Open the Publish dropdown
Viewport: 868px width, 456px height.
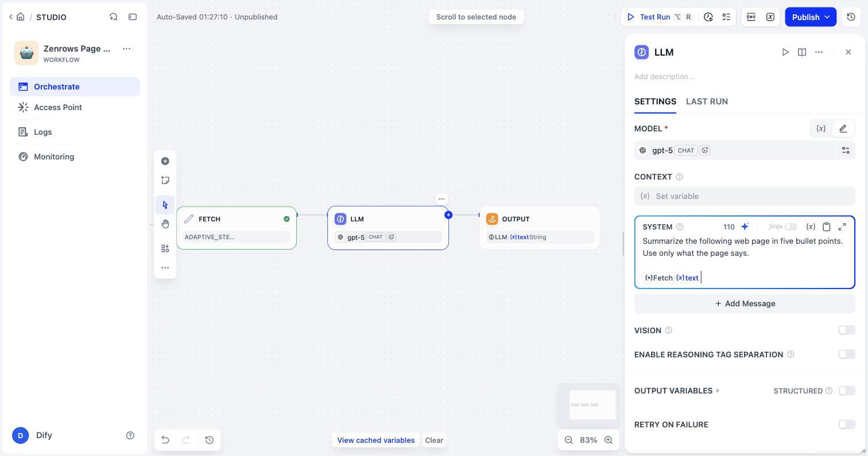pyautogui.click(x=811, y=17)
